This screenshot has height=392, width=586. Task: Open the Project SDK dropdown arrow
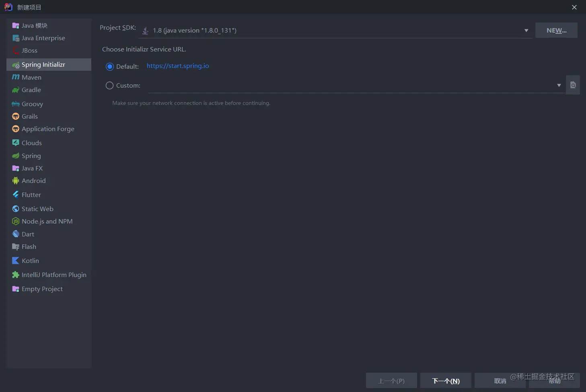pos(526,31)
